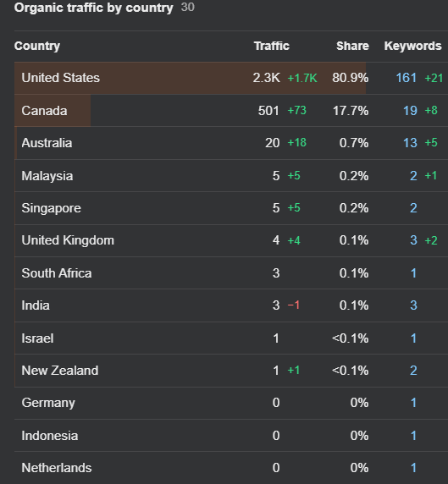This screenshot has height=484, width=448.
Task: Click Malaysia keywords link
Action: pyautogui.click(x=413, y=176)
